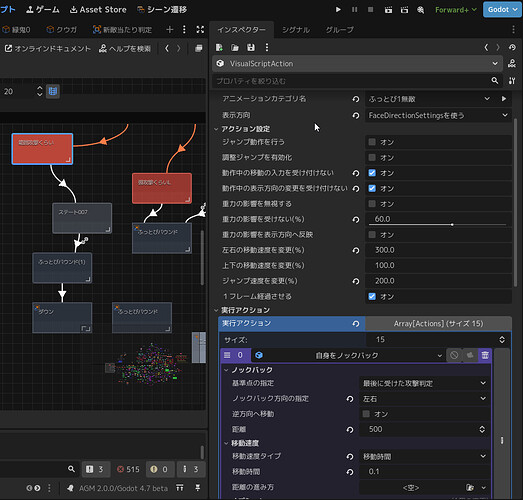
Task: Open オンラインドキュメント link
Action: click(x=48, y=49)
